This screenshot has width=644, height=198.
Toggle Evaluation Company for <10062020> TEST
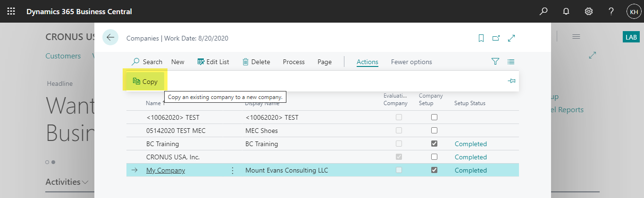(x=399, y=117)
